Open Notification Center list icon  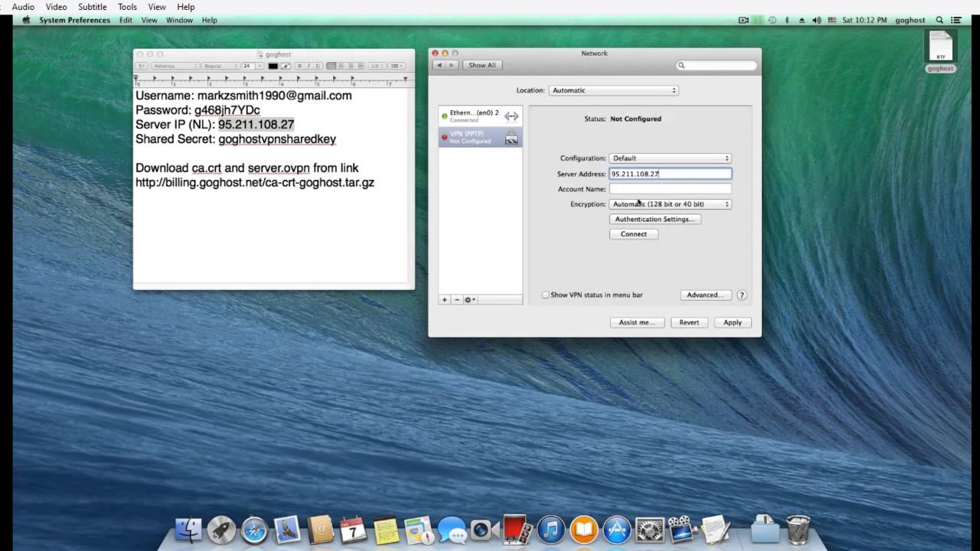955,20
